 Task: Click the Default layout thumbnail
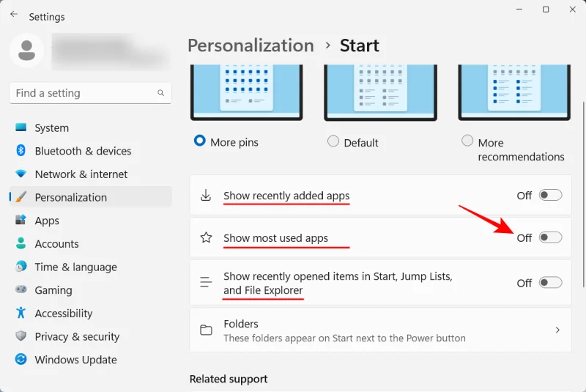point(380,92)
